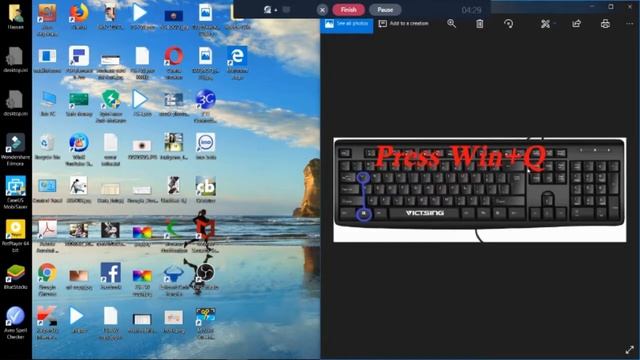The width and height of the screenshot is (640, 360).
Task: Open the IMO messenger desktop shortcut
Action: [205, 147]
